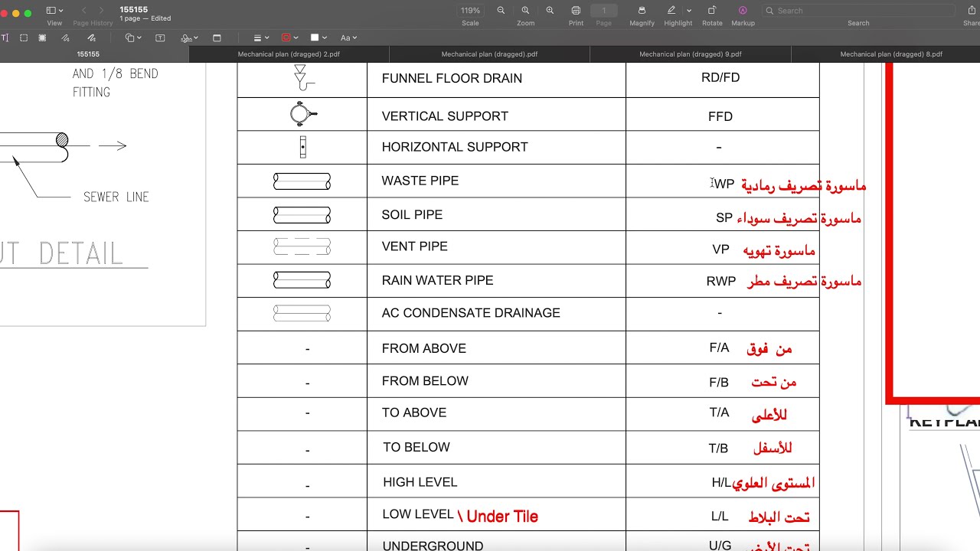Click the 155155 document title
This screenshot has height=551, width=980.
[x=133, y=10]
